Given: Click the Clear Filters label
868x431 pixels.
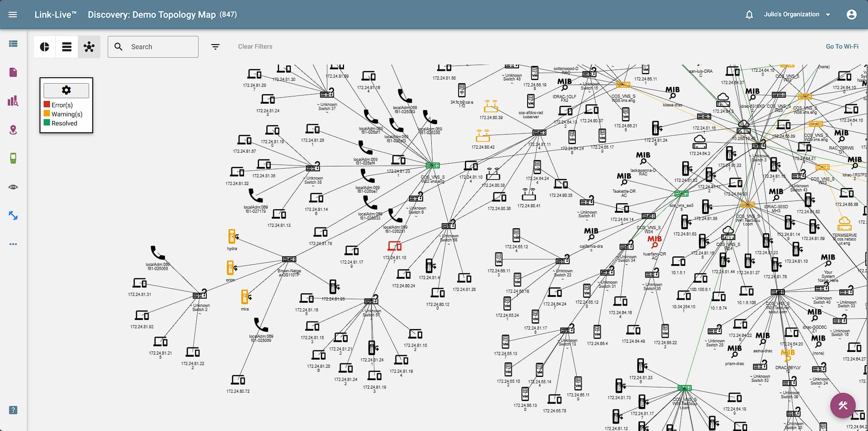Looking at the screenshot, I should coord(255,46).
